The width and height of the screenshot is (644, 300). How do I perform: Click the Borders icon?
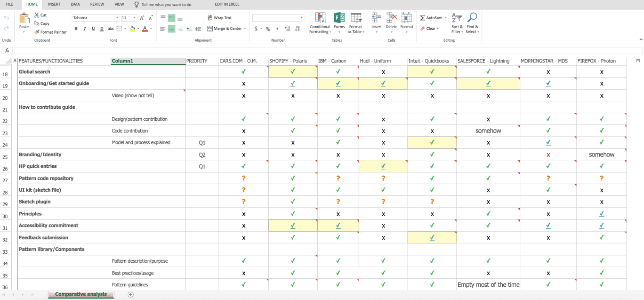(119, 28)
